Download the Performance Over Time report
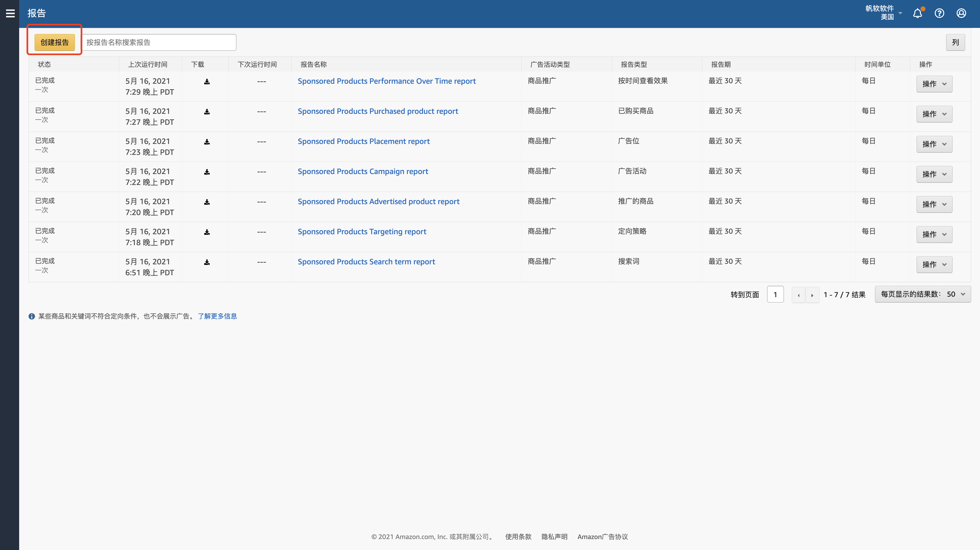 207,81
